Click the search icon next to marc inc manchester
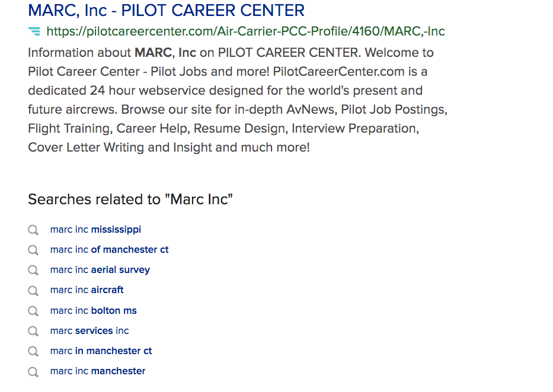Image resolution: width=553 pixels, height=392 pixels. coord(33,372)
